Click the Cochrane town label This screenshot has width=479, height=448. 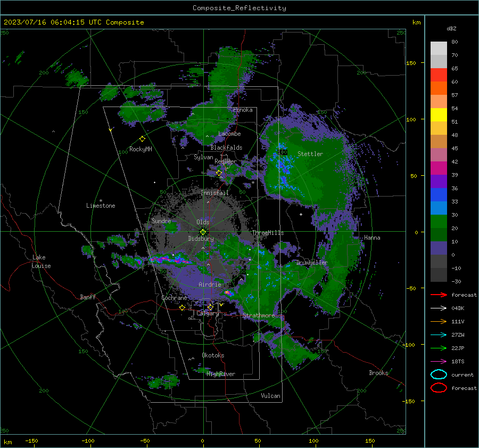[174, 298]
